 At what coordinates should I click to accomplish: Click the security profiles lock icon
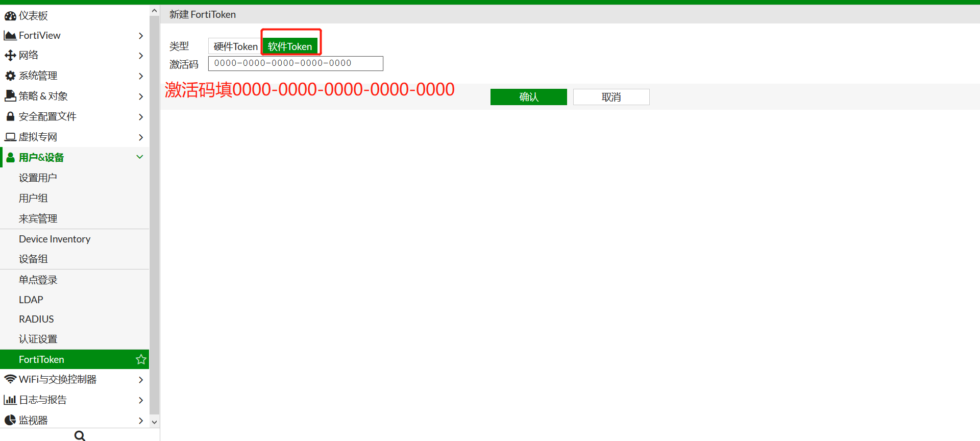(x=10, y=116)
